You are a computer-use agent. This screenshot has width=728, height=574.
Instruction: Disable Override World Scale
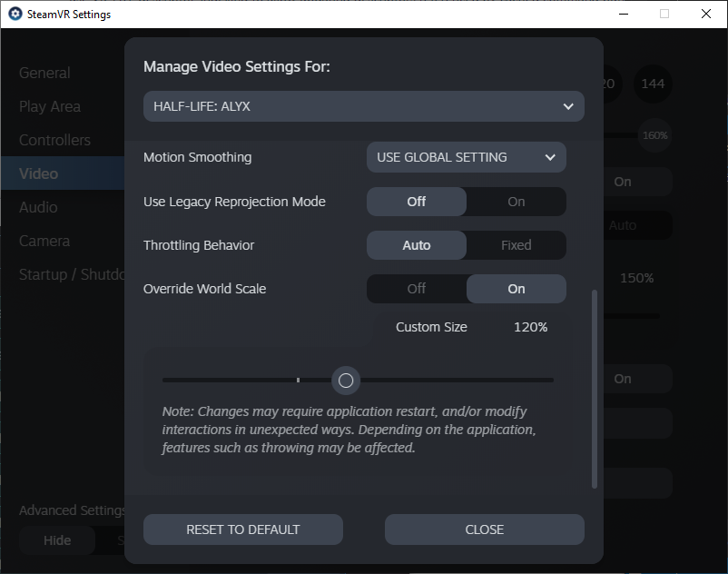coord(417,289)
